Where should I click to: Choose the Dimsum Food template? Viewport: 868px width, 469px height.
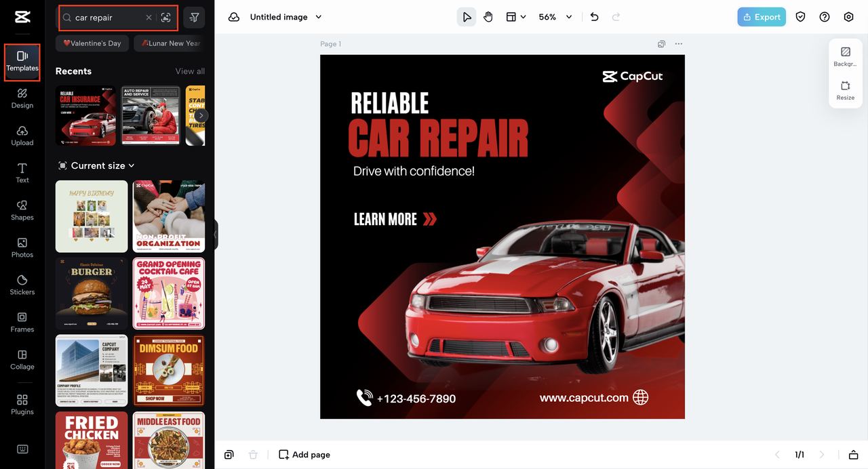pos(169,371)
